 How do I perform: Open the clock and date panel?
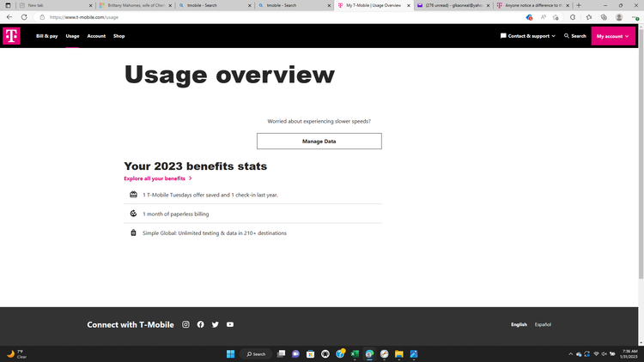[x=629, y=353]
